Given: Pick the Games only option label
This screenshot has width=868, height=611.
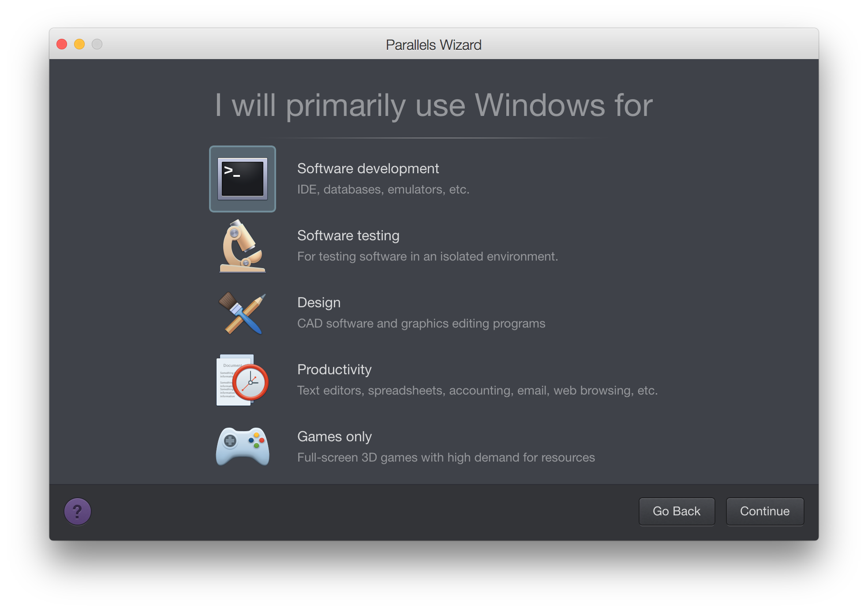Looking at the screenshot, I should pos(334,436).
